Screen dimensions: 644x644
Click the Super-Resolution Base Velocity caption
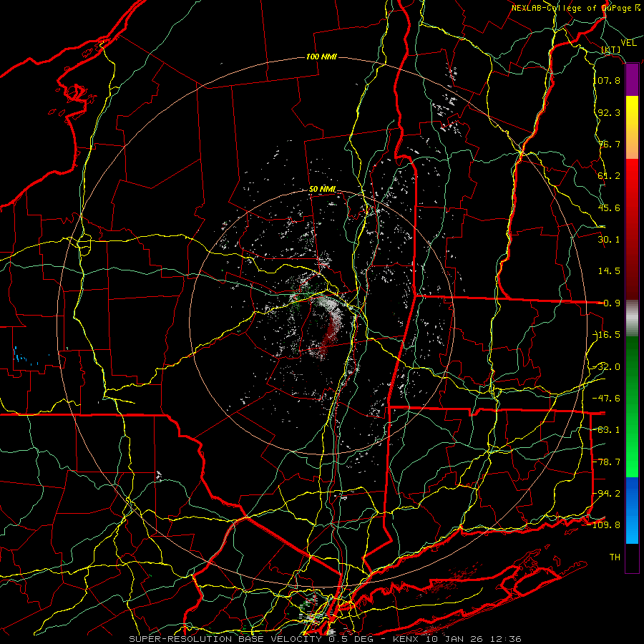click(326, 639)
